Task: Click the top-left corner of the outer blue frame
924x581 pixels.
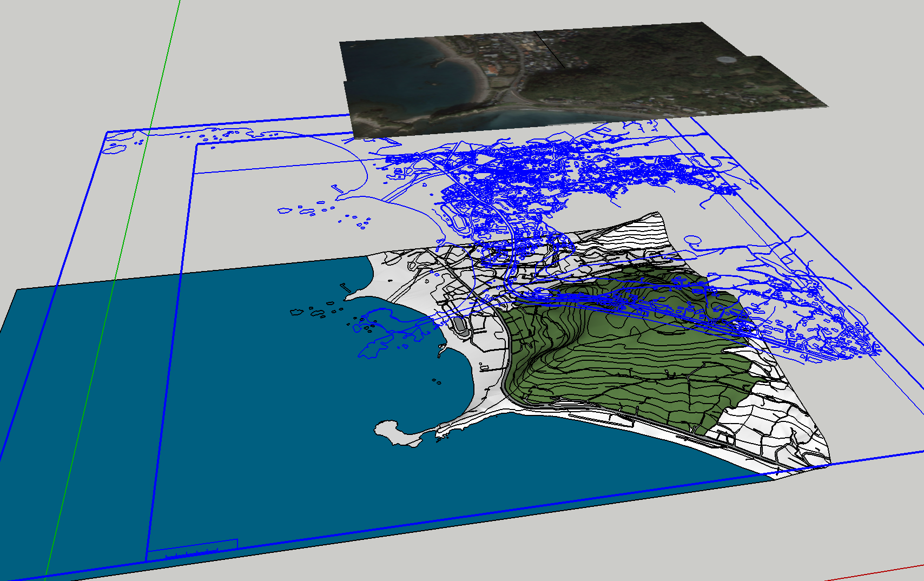Action: (108, 132)
